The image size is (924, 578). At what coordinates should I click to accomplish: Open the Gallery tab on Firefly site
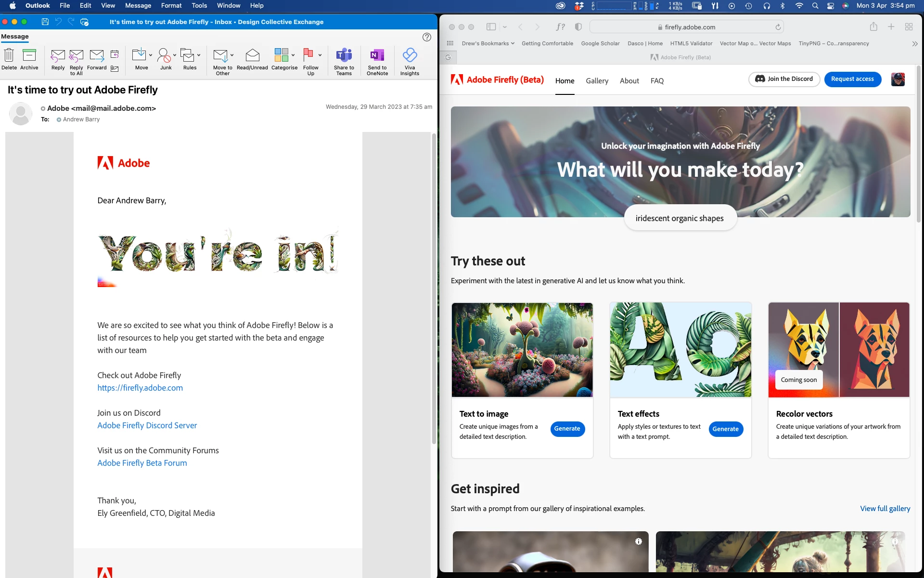(x=597, y=81)
